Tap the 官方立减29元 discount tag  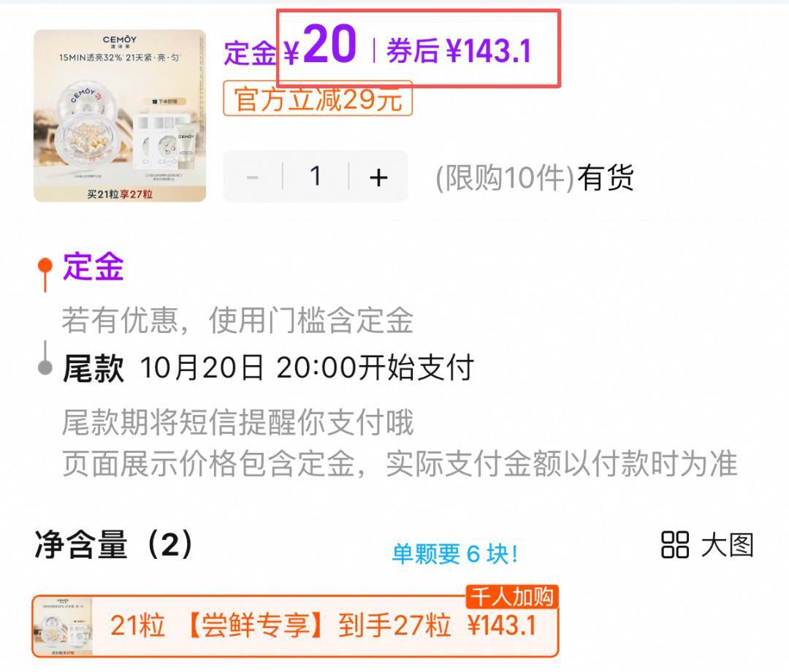pos(318,99)
